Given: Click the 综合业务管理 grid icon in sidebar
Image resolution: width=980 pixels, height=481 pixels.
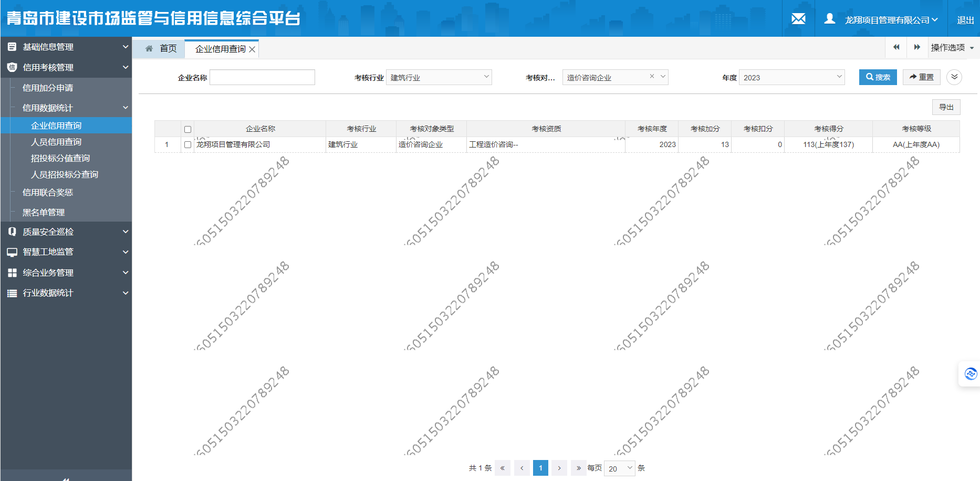Looking at the screenshot, I should coord(12,273).
